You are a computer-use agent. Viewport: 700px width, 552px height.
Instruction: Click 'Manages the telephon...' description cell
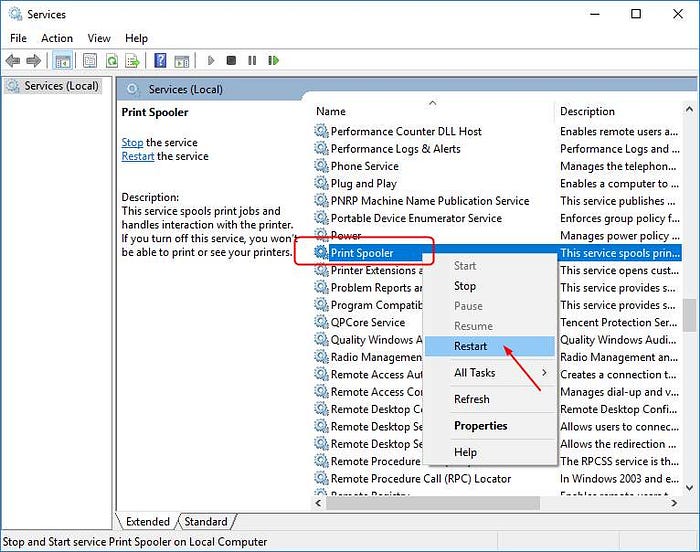[x=618, y=166]
